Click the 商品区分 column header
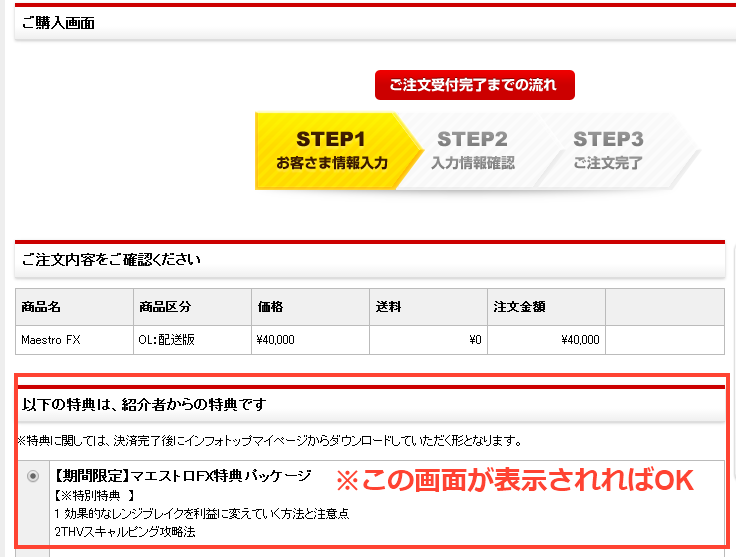This screenshot has width=736, height=557. click(192, 307)
